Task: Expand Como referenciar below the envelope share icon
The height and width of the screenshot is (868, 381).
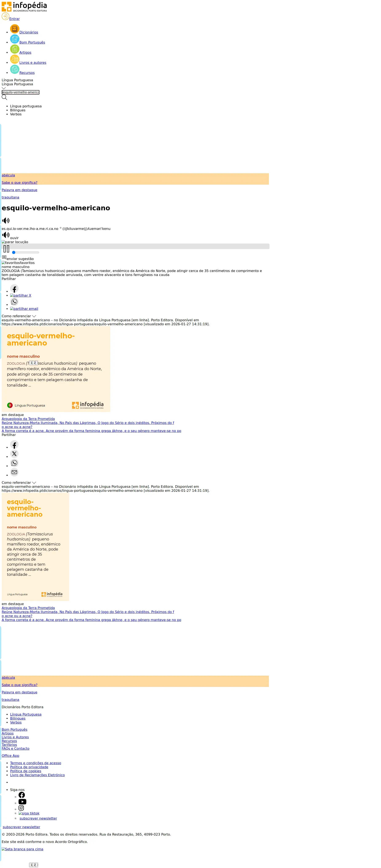Action: pos(19,483)
